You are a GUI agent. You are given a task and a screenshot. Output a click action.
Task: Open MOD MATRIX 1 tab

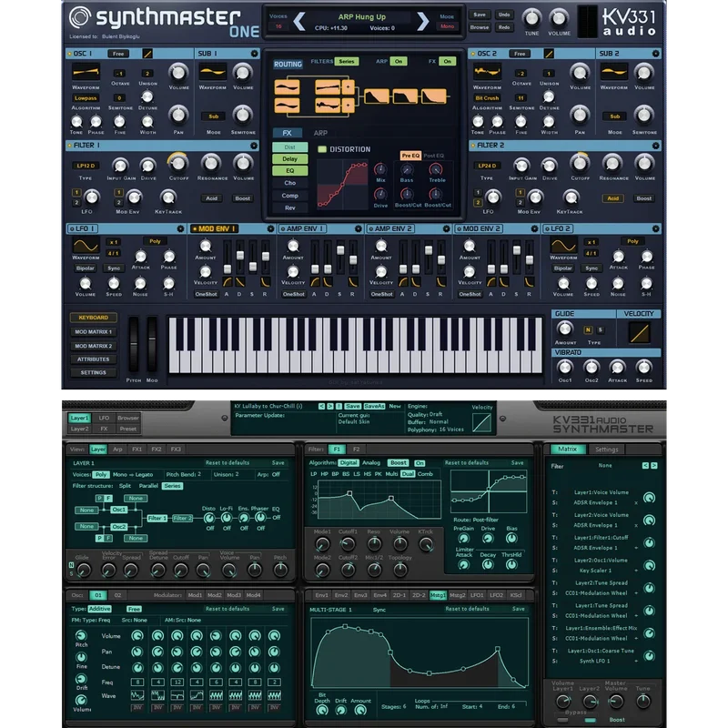pos(94,332)
